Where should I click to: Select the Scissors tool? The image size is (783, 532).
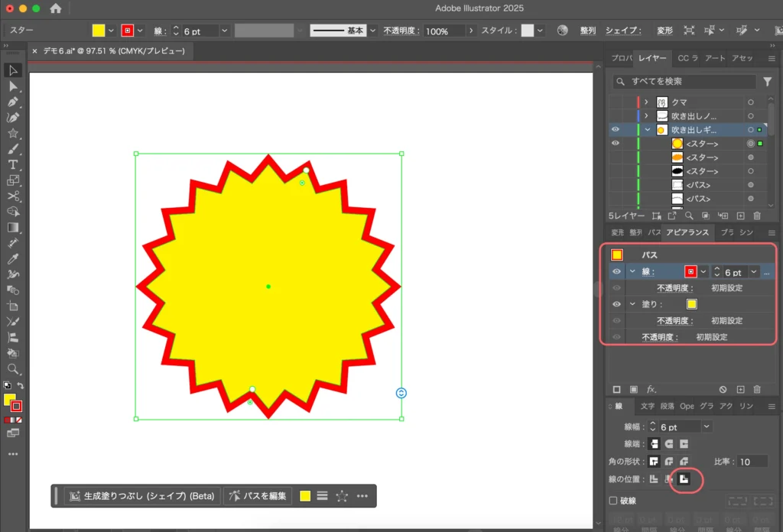point(13,196)
